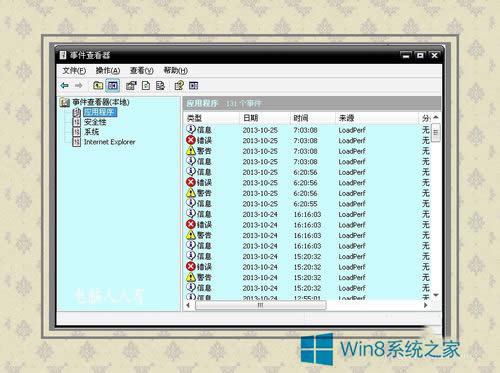Open the 文件(F) menu
The image size is (500, 373).
(74, 70)
